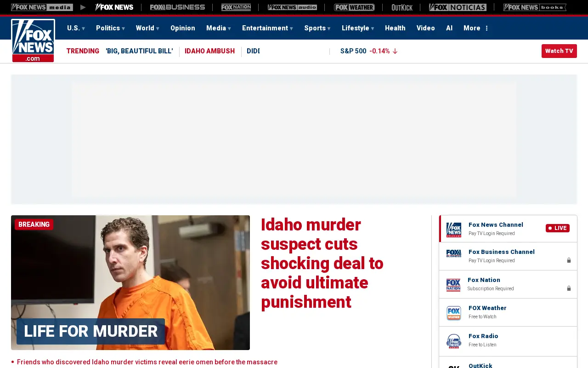Click the Watch TV button

click(x=559, y=51)
